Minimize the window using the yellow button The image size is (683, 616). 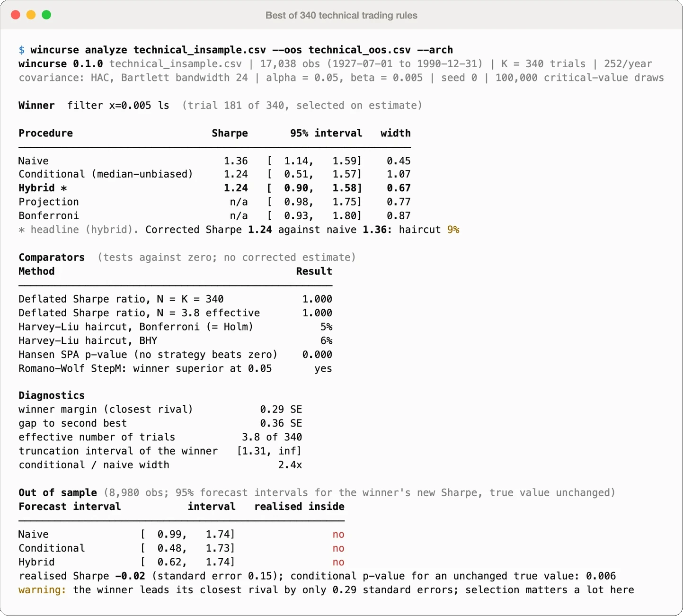tap(31, 15)
